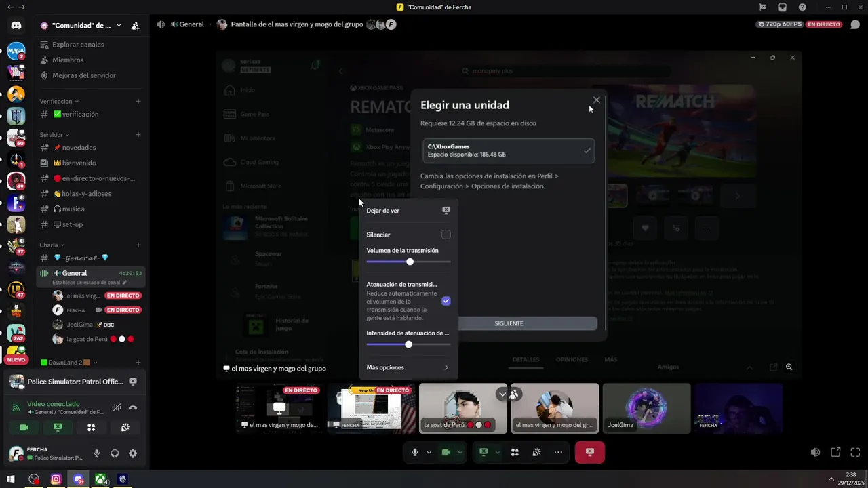Viewport: 868px width, 488px height.
Task: Disconnect from voice with phone icon
Action: 133,407
